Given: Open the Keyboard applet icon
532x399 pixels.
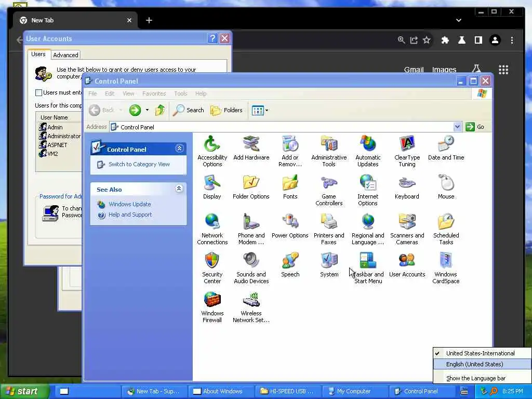Looking at the screenshot, I should (x=407, y=187).
